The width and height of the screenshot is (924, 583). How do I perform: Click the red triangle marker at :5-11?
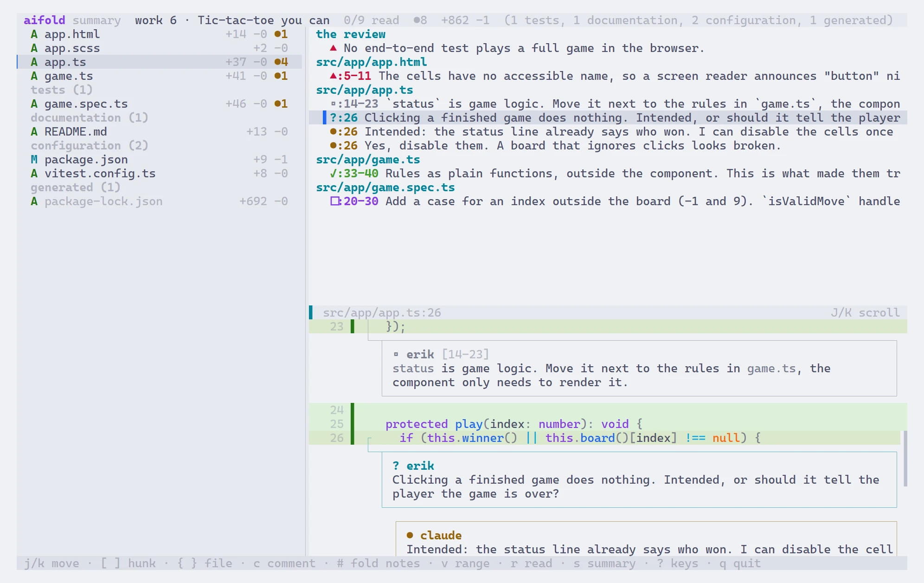point(333,76)
